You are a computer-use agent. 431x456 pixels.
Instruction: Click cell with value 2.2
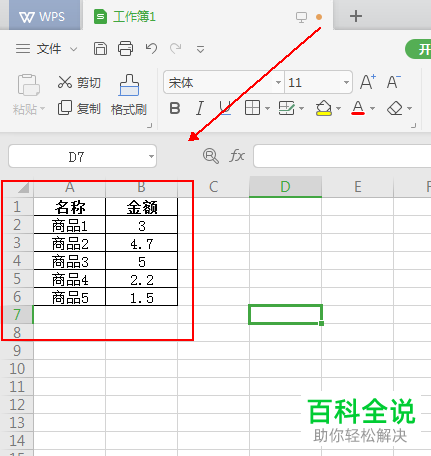[142, 279]
